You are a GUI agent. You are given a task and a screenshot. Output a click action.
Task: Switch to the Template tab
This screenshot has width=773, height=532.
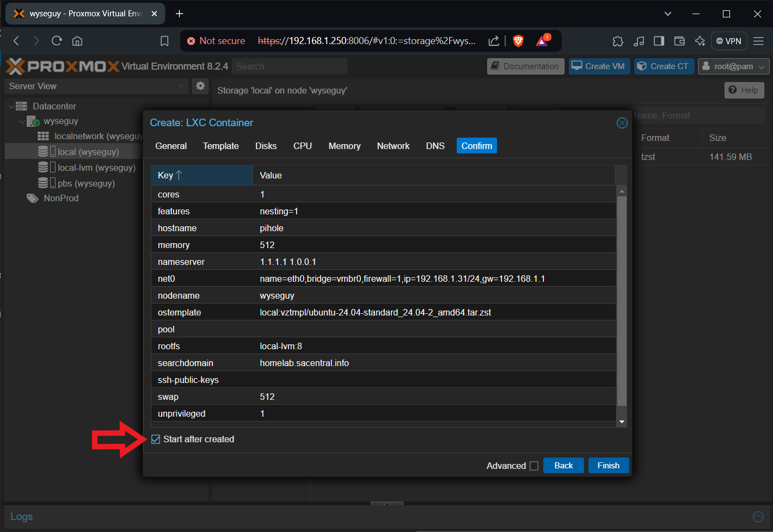[221, 146]
